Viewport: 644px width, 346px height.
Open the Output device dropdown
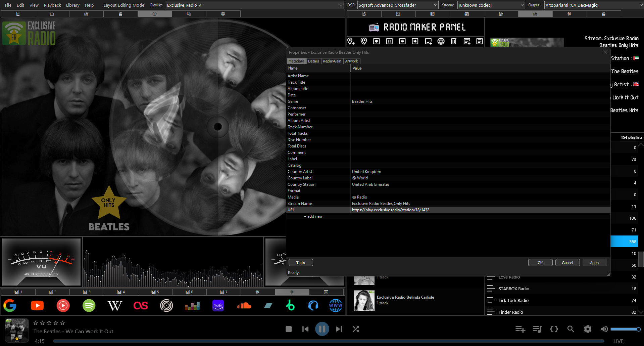click(594, 5)
